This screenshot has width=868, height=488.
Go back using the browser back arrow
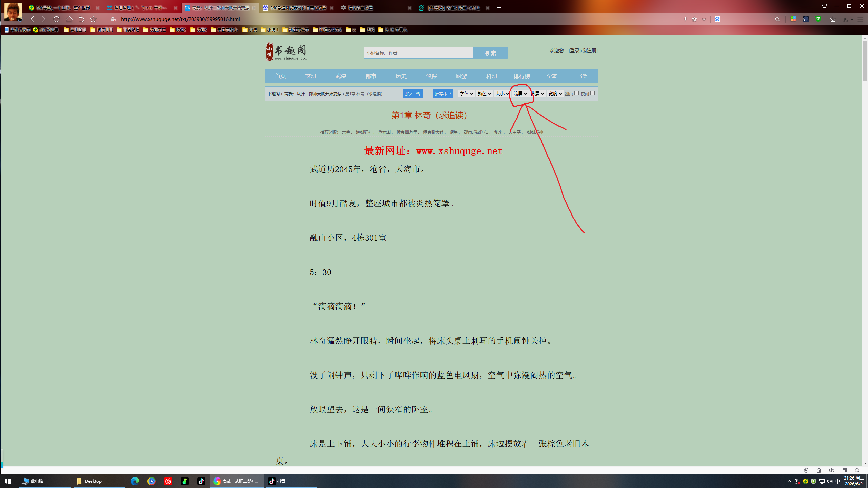32,19
